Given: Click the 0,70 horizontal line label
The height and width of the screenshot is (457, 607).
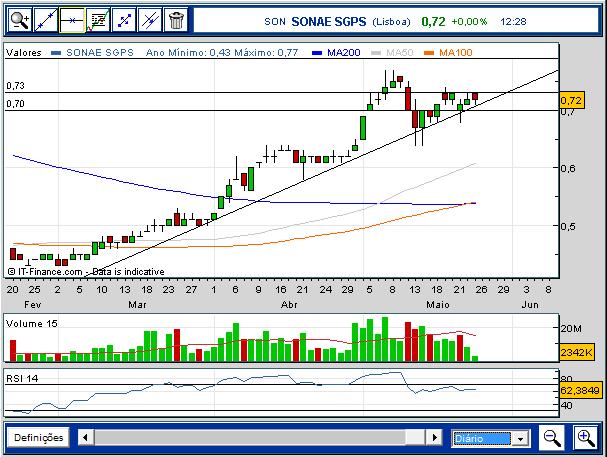Looking at the screenshot, I should pos(15,104).
